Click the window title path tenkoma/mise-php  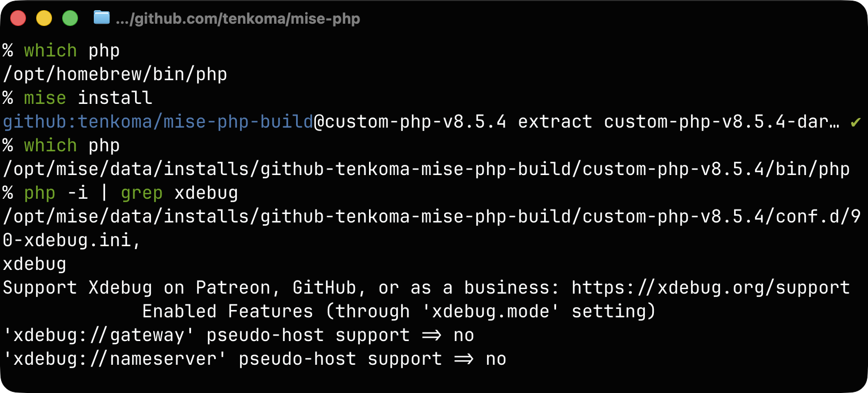(237, 19)
